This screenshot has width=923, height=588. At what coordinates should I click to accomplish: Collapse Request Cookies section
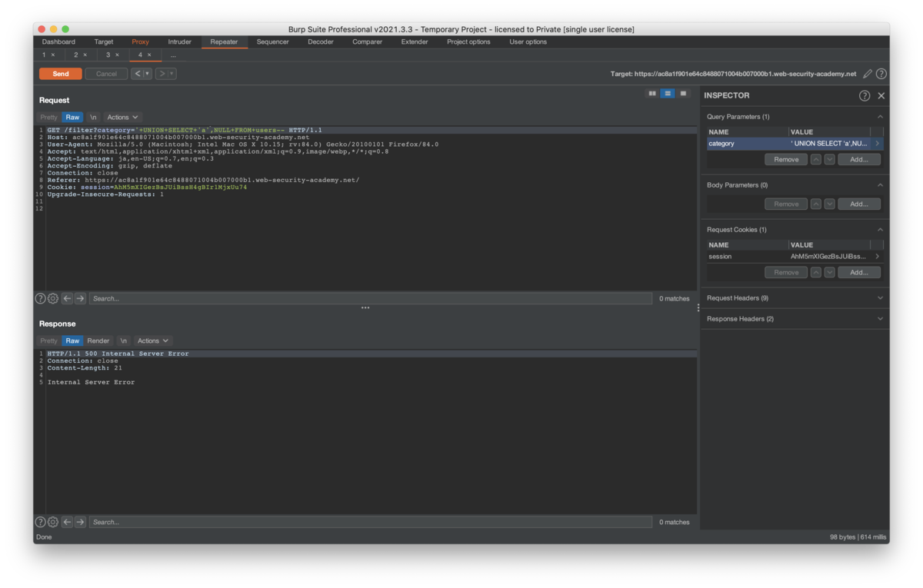pos(880,230)
